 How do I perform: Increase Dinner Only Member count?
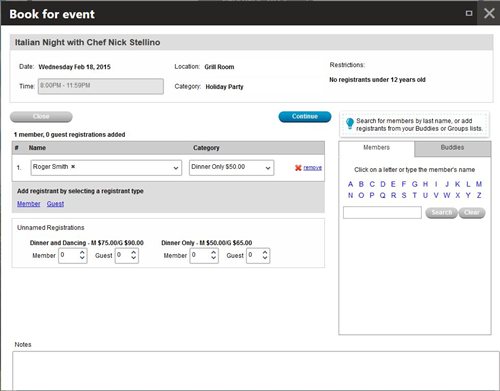tap(213, 253)
